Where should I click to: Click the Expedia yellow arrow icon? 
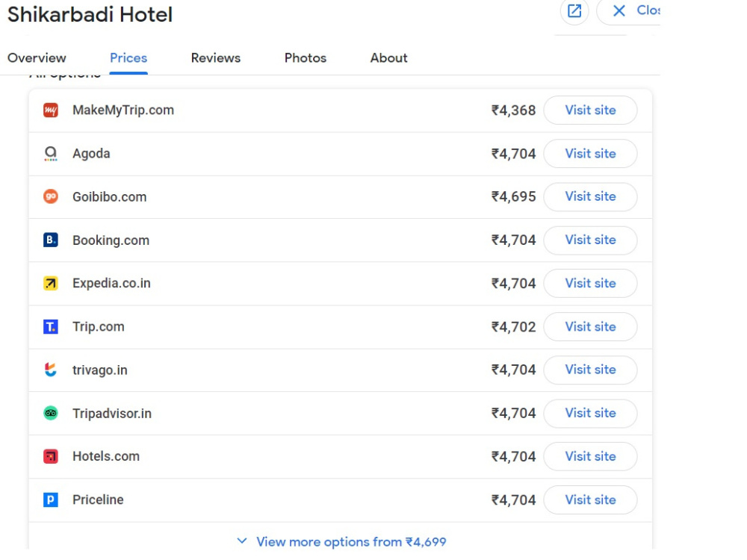pyautogui.click(x=51, y=283)
